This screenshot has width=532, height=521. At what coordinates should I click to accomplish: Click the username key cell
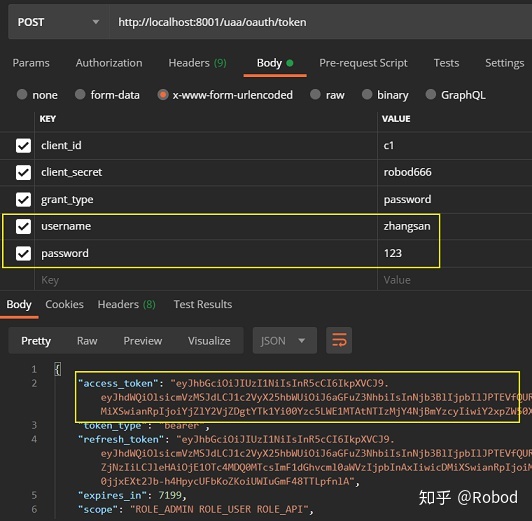click(x=206, y=226)
